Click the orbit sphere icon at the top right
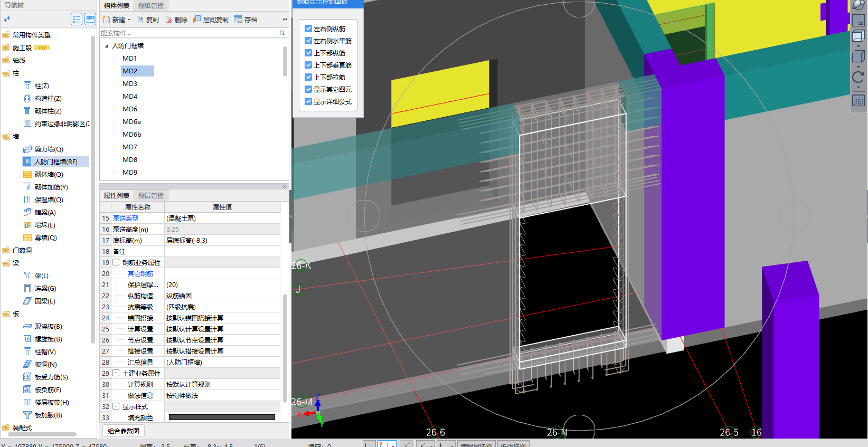 (859, 5)
